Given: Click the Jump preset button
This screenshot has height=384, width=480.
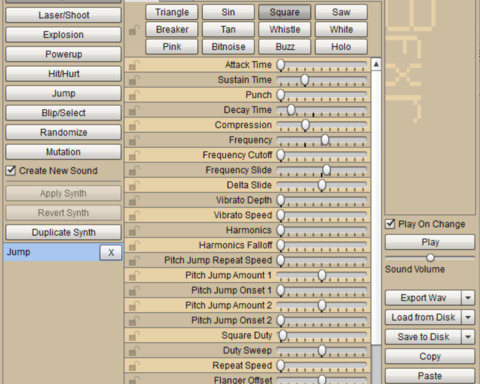Looking at the screenshot, I should [63, 93].
